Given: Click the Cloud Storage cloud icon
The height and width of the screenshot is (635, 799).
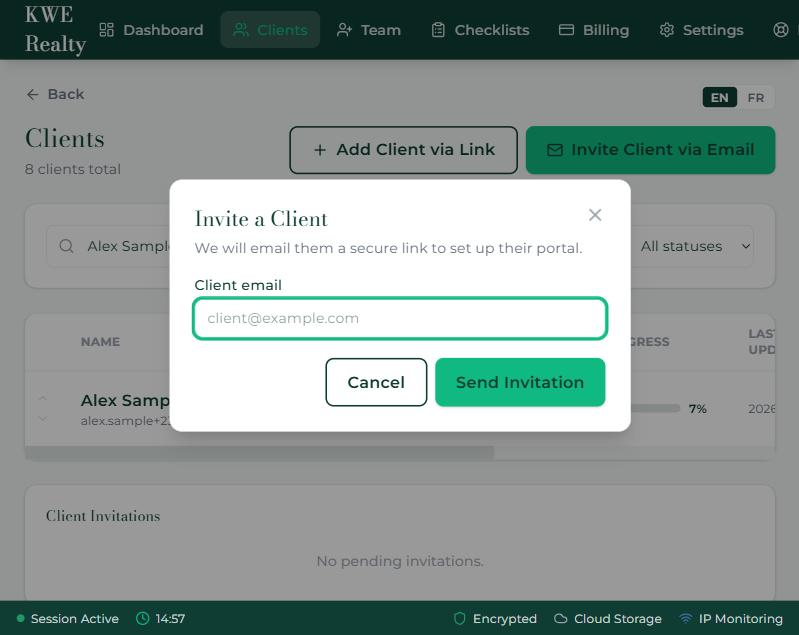Looking at the screenshot, I should [x=561, y=619].
